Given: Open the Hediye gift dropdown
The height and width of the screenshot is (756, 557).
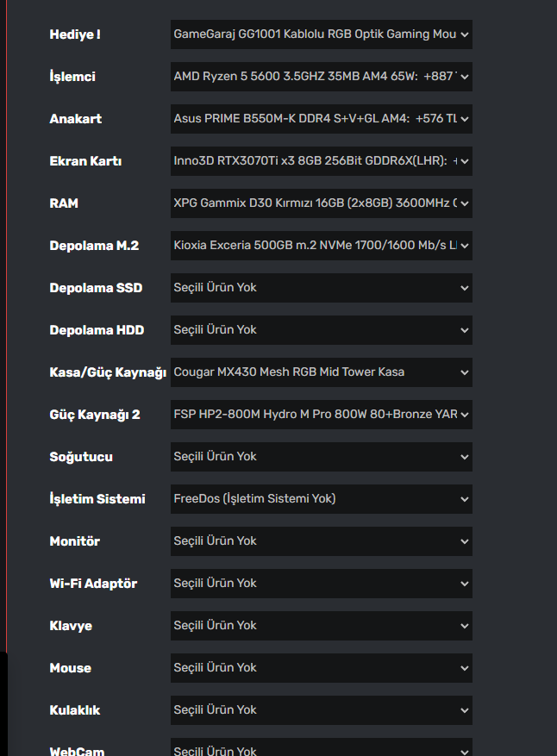Looking at the screenshot, I should coord(321,34).
